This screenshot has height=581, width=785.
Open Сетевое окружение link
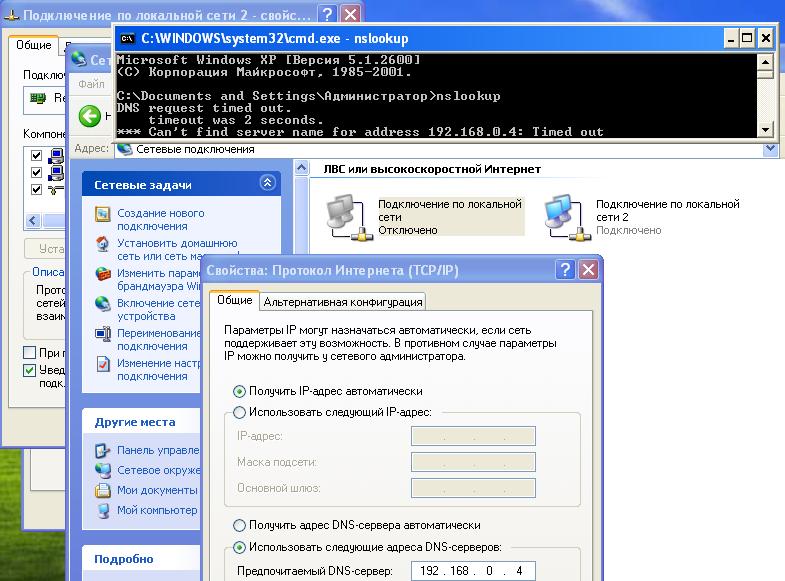click(158, 470)
